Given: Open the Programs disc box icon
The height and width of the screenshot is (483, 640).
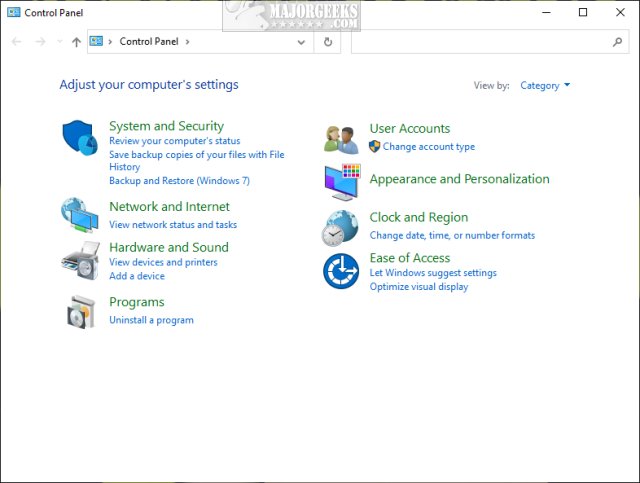Looking at the screenshot, I should [81, 312].
